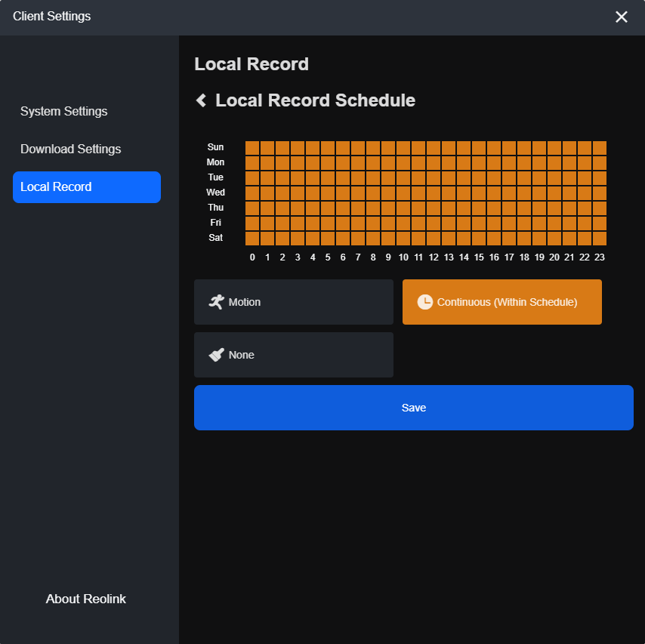The height and width of the screenshot is (644, 645).
Task: Click the Mon row label in schedule
Action: (x=215, y=162)
